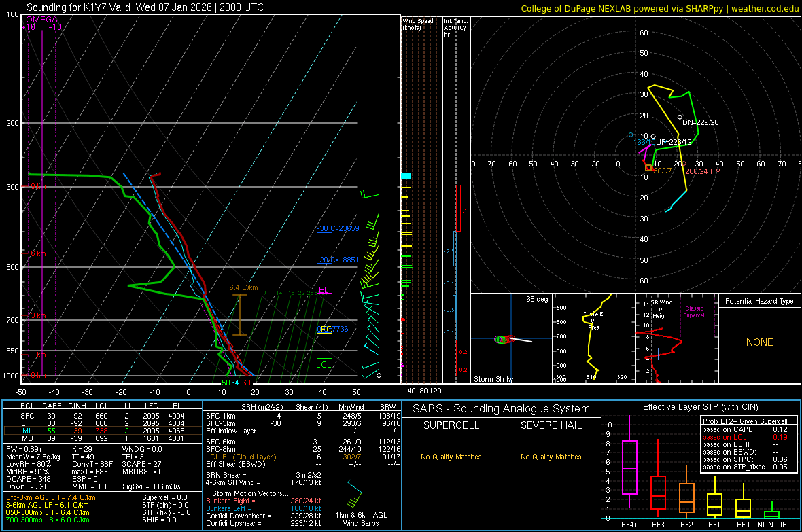Click the Storm Slinky panel label

coord(493,379)
